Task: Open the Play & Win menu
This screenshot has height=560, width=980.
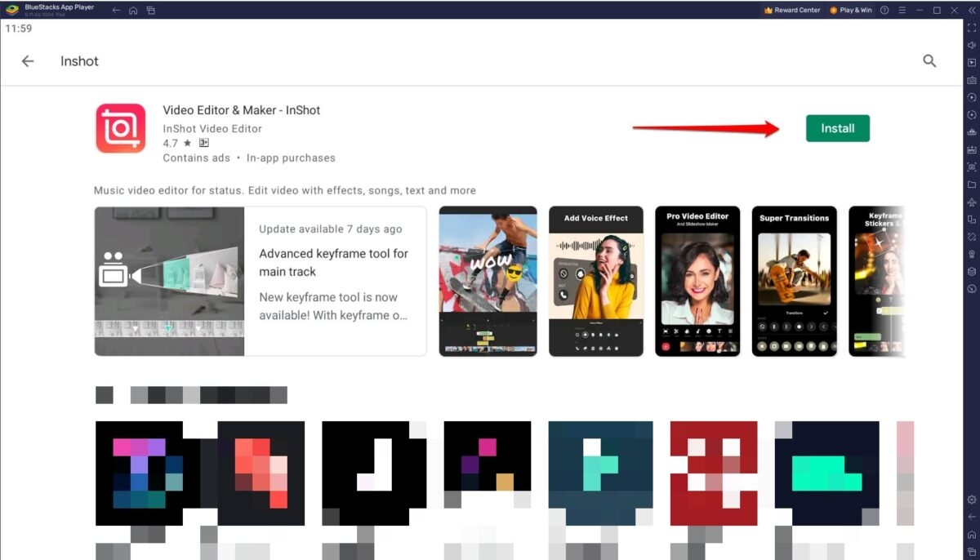Action: [850, 10]
